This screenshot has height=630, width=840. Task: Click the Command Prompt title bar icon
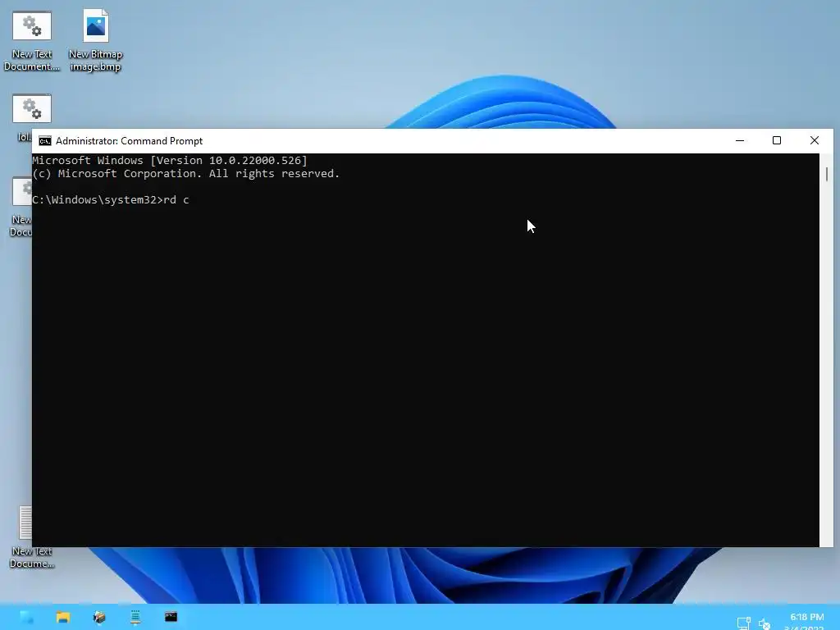pos(45,141)
